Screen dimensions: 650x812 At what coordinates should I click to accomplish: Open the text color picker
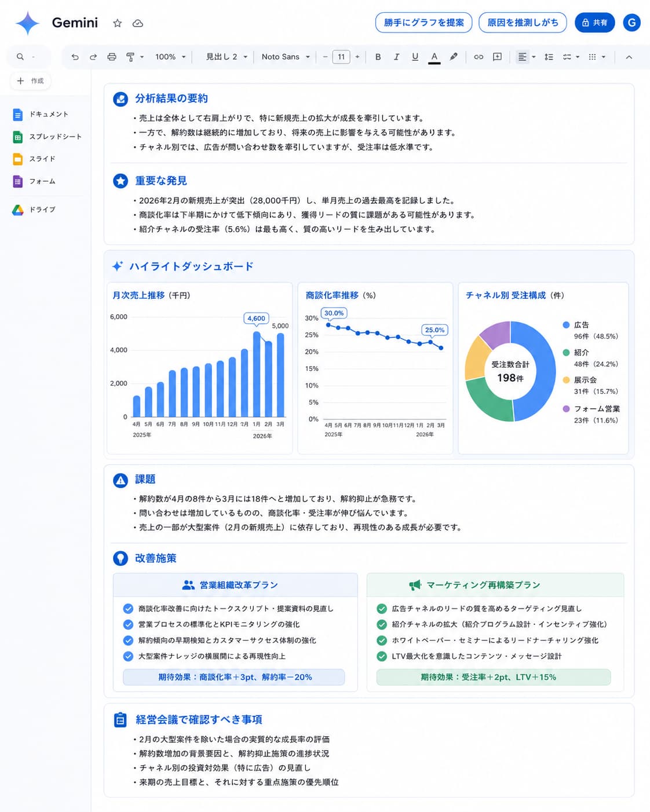click(434, 57)
